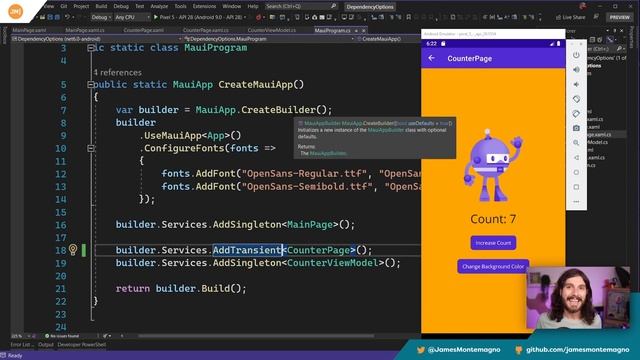Click the Live Share icon
This screenshot has height=360, width=640.
(x=558, y=17)
